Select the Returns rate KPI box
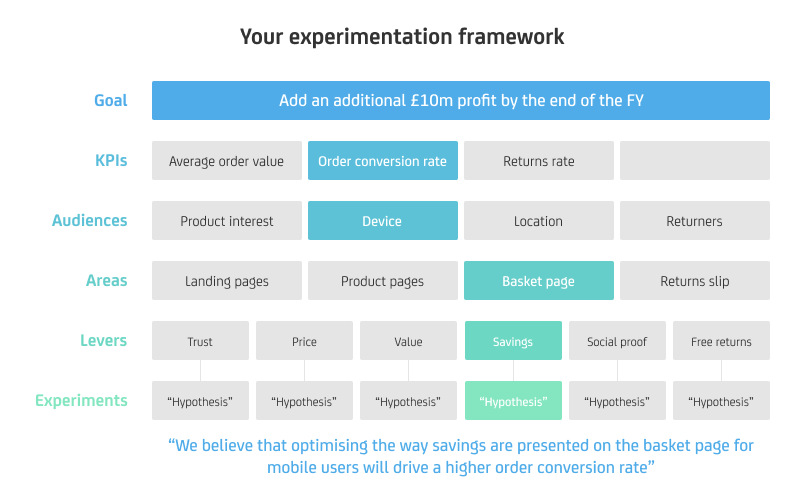 pyautogui.click(x=539, y=161)
